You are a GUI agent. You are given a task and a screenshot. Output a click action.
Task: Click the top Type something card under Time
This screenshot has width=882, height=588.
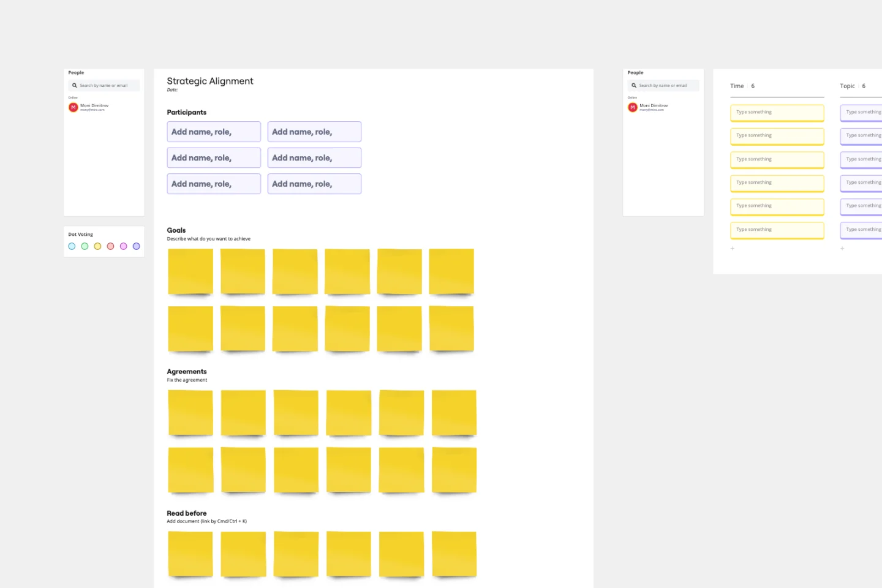click(x=777, y=113)
